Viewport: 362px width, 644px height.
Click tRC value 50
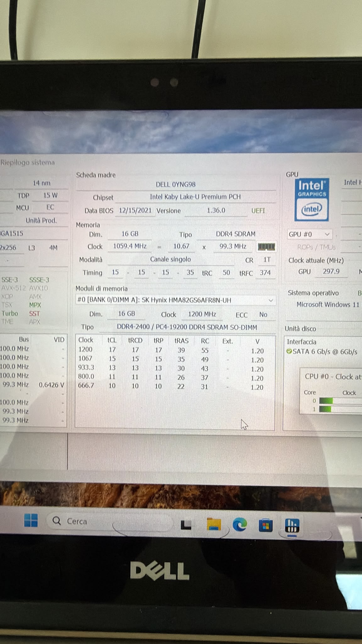[226, 273]
